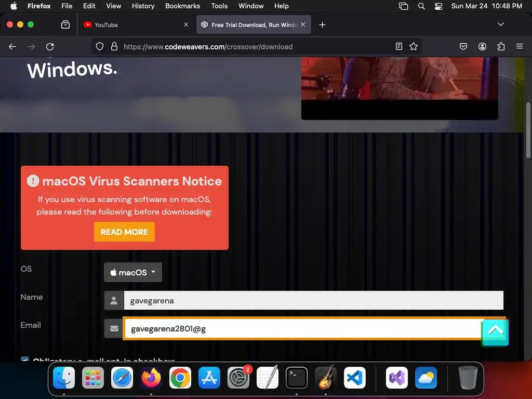Viewport: 532px width, 399px height.
Task: Click the Stage Manager menu bar icon
Action: coord(403,6)
